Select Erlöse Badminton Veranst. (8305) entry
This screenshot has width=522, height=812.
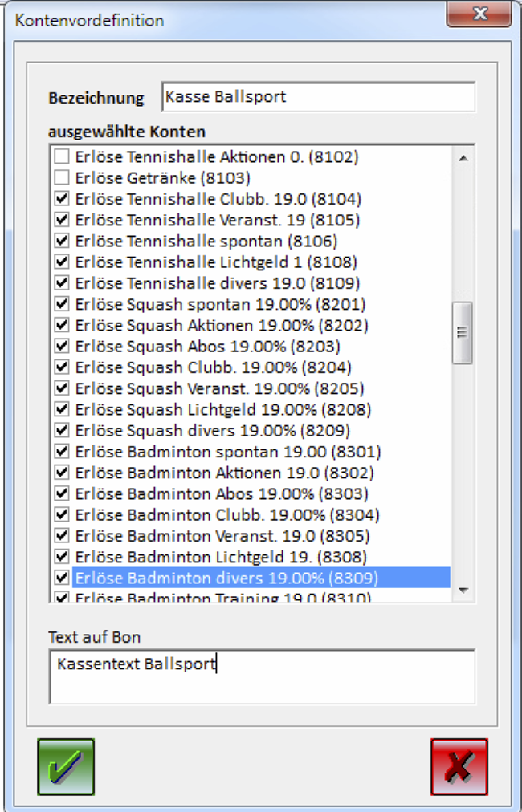[222, 536]
